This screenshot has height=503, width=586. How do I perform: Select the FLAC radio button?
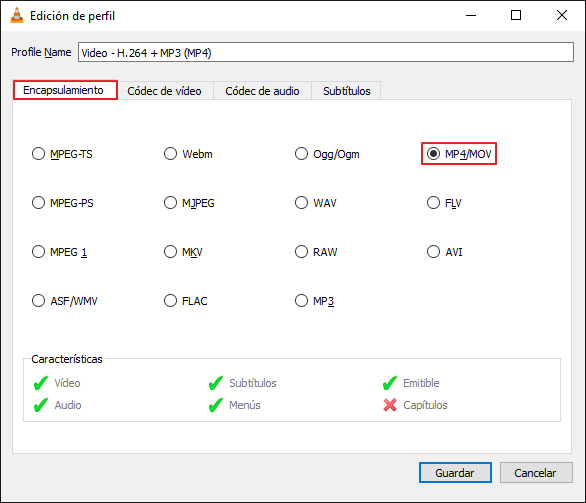[185, 301]
